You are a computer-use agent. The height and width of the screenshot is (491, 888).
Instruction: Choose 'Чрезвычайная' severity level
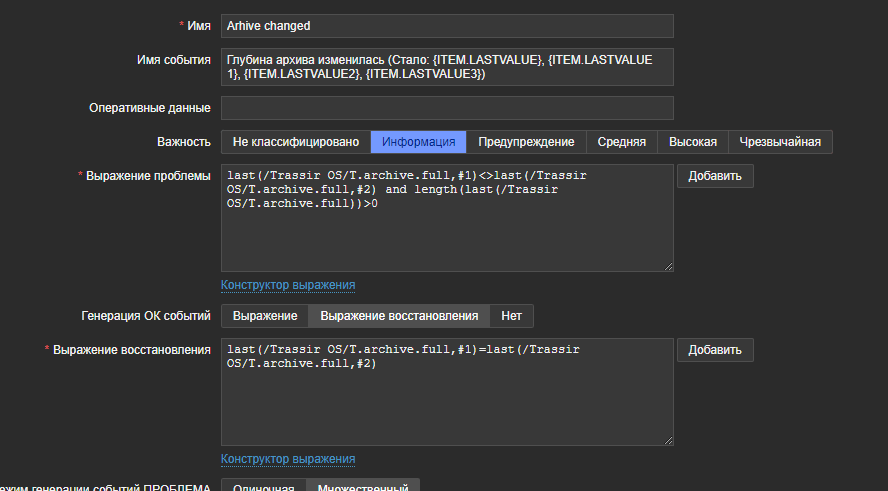[780, 142]
